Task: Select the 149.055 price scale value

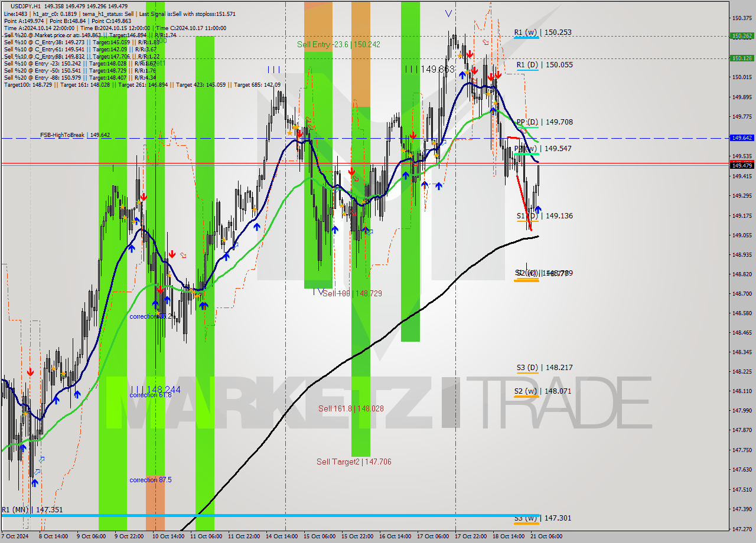Action: point(742,235)
